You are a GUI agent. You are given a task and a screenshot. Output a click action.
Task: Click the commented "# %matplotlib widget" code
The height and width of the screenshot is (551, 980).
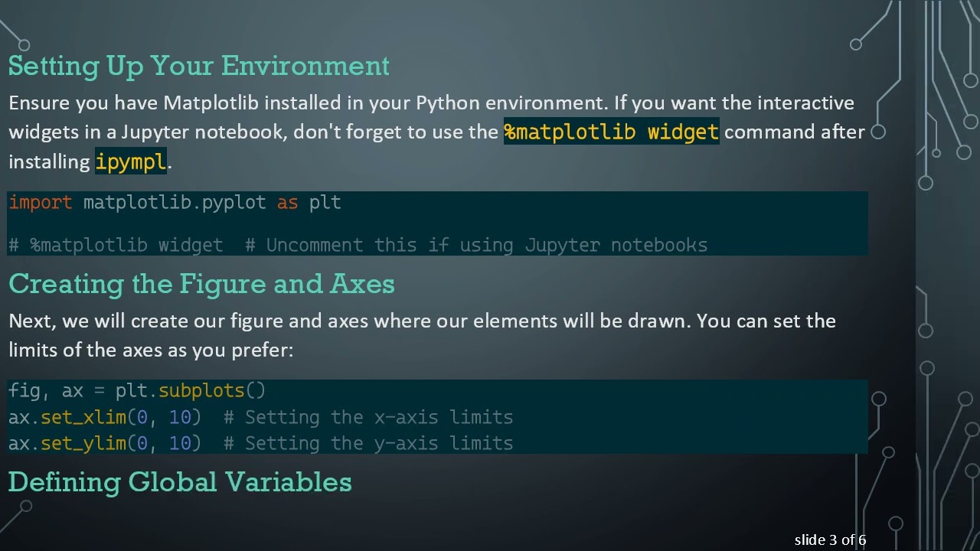tap(116, 245)
